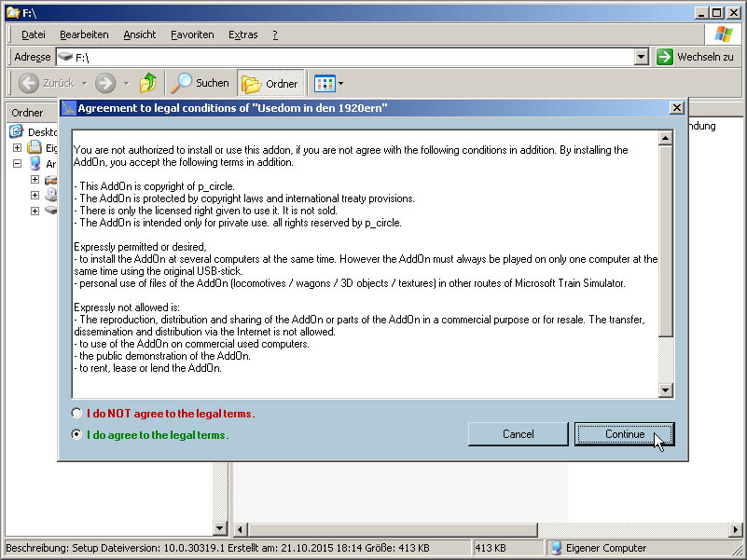Open the Datei menu
Screen dimensions: 747x560
coord(33,34)
